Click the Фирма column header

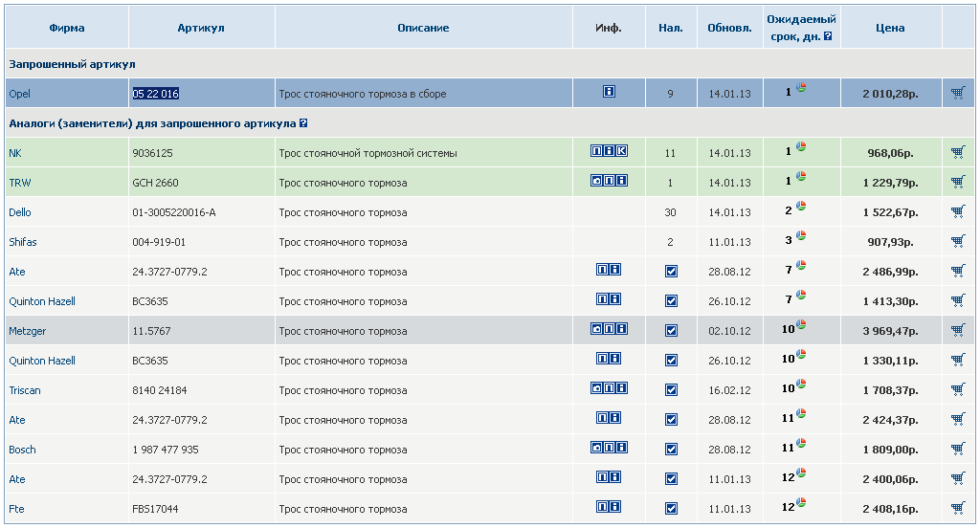click(x=67, y=28)
